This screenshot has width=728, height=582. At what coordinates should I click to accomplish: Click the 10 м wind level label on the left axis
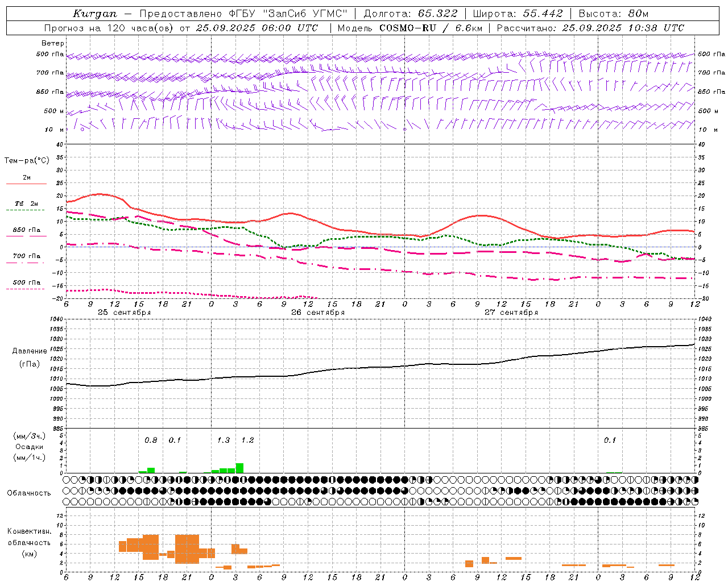coord(55,130)
